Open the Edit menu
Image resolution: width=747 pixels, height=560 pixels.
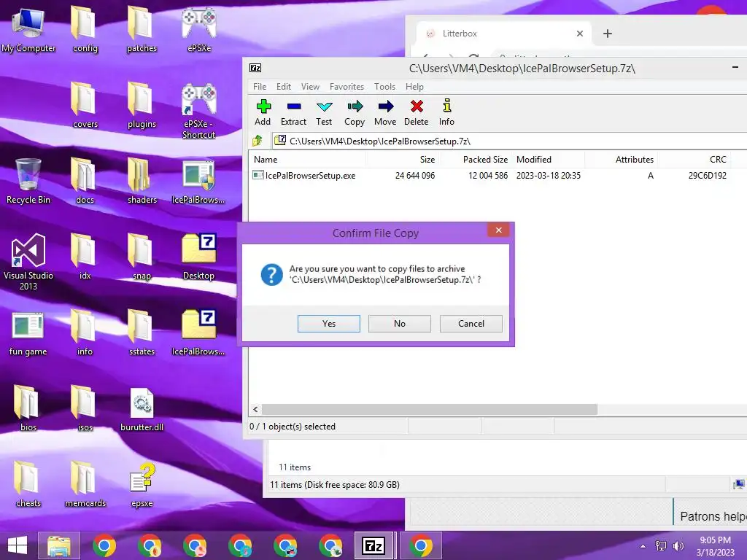[x=284, y=87]
